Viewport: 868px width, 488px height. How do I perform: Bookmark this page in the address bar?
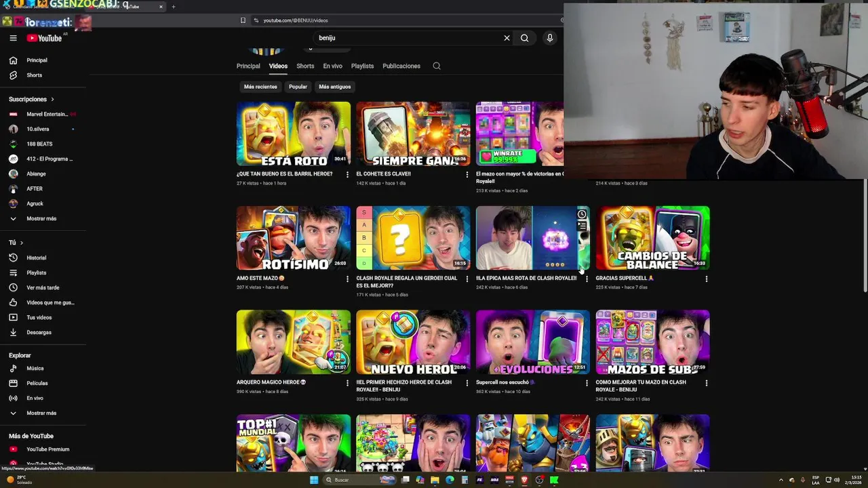pos(243,20)
